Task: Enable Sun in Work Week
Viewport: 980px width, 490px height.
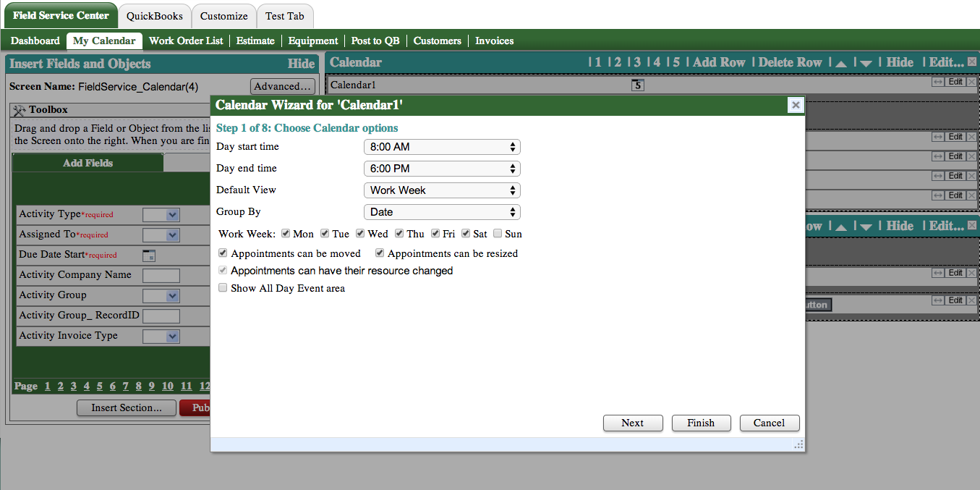Action: pos(498,233)
